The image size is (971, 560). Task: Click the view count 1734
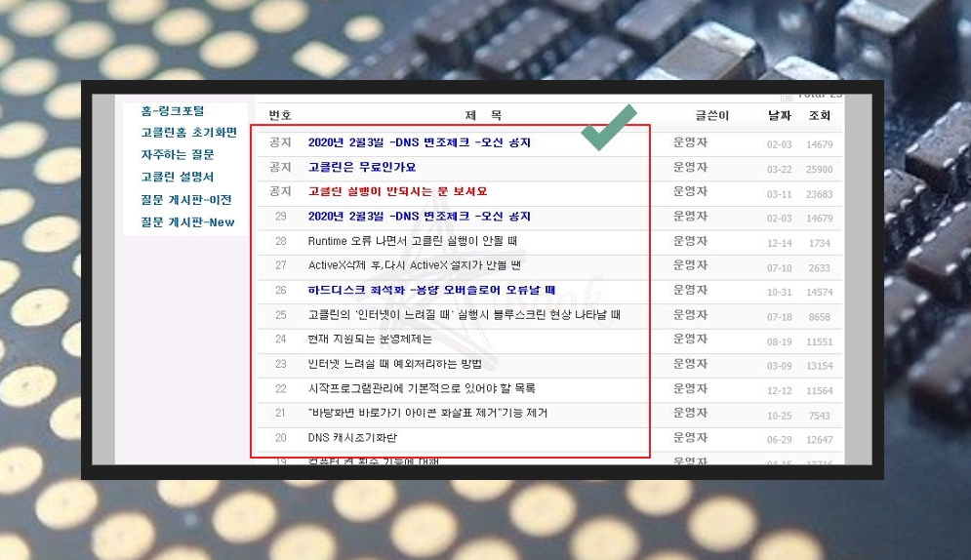pyautogui.click(x=820, y=244)
